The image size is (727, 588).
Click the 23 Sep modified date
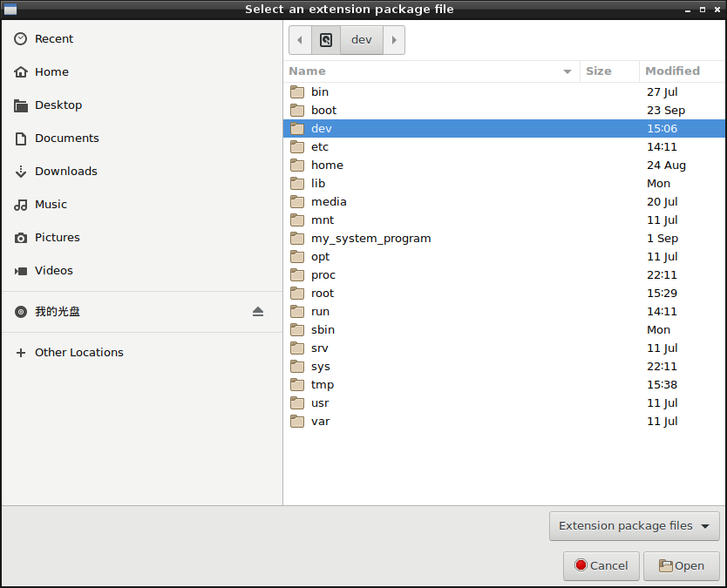point(666,111)
